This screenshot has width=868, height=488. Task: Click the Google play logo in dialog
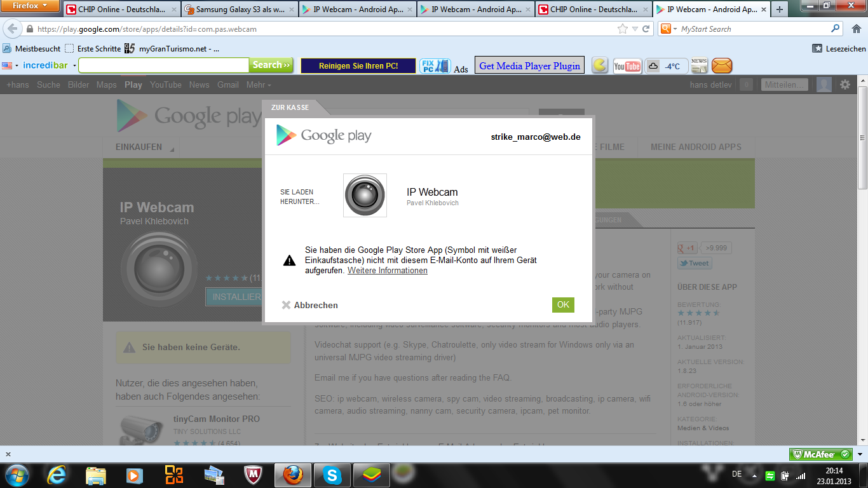click(x=323, y=135)
